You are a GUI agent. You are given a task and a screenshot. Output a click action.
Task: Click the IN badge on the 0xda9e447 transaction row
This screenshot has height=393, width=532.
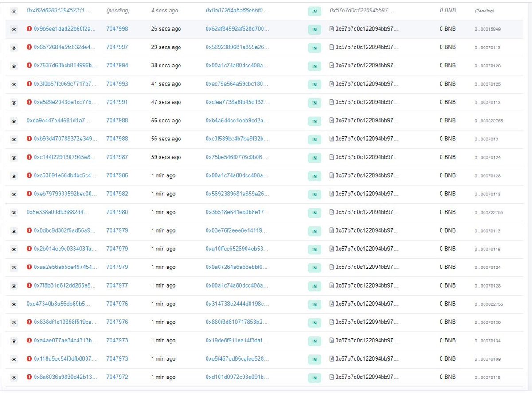pyautogui.click(x=315, y=121)
